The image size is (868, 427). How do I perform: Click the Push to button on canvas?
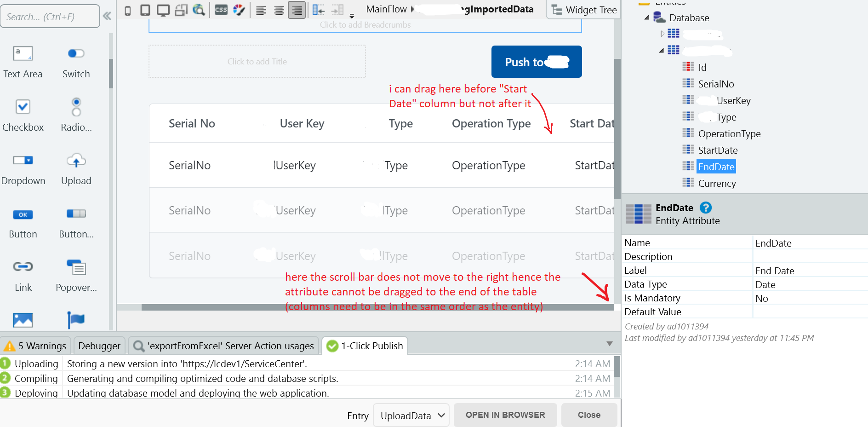coord(537,62)
